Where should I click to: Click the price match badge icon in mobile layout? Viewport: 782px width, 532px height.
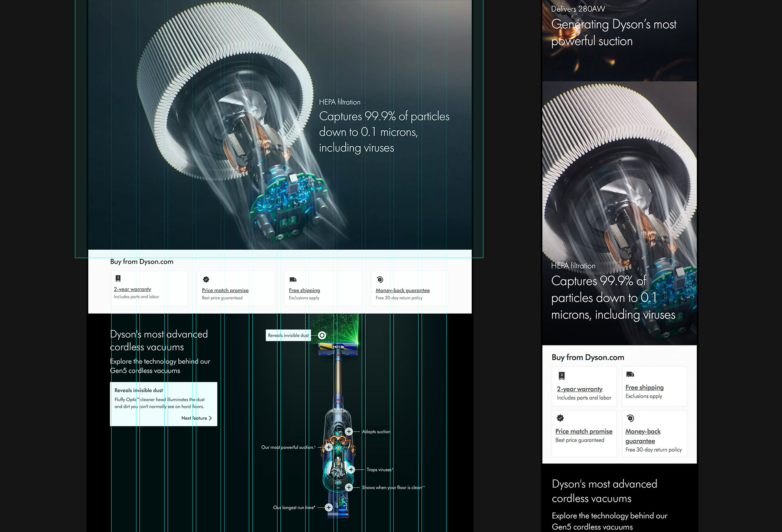[560, 418]
